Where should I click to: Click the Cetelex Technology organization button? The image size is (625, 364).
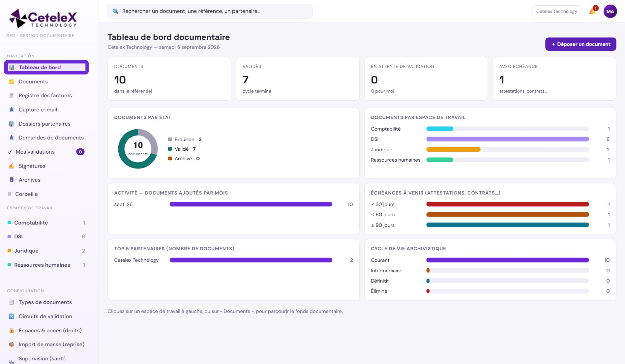(x=556, y=11)
